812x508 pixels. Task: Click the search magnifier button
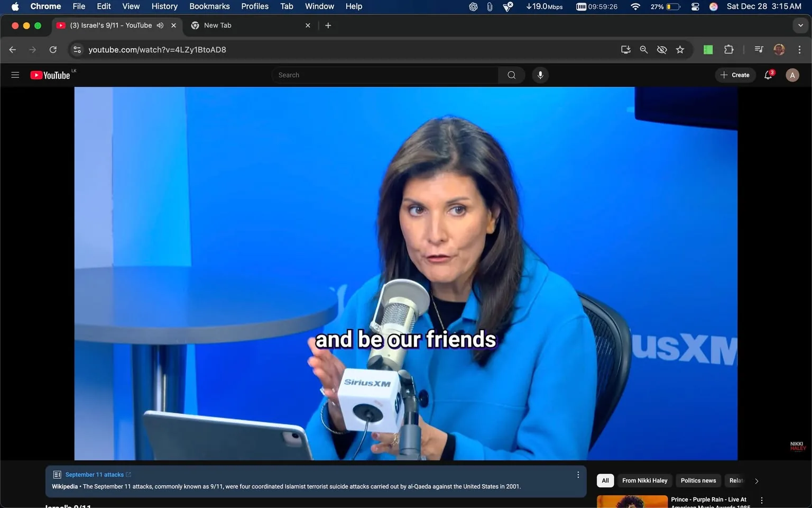(511, 75)
